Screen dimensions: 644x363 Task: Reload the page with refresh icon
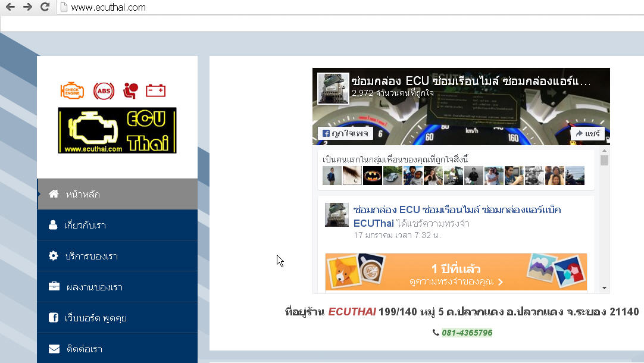45,7
